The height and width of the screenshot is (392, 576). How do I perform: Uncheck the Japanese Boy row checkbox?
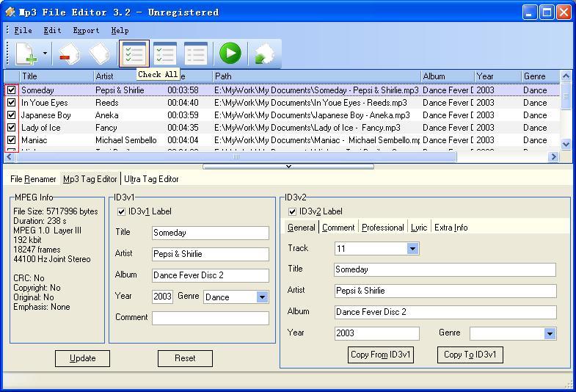tap(11, 115)
